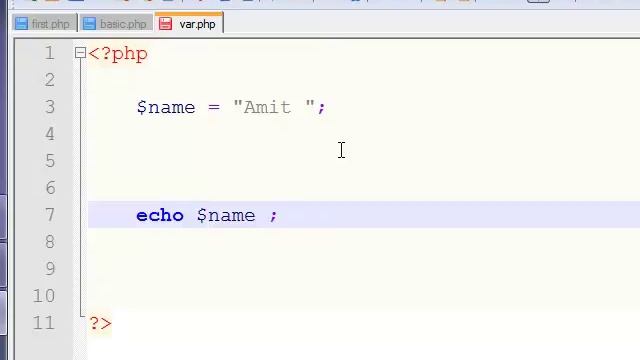The image size is (640, 360).
Task: Click the blue save icon on first.php tab
Action: tap(21, 24)
